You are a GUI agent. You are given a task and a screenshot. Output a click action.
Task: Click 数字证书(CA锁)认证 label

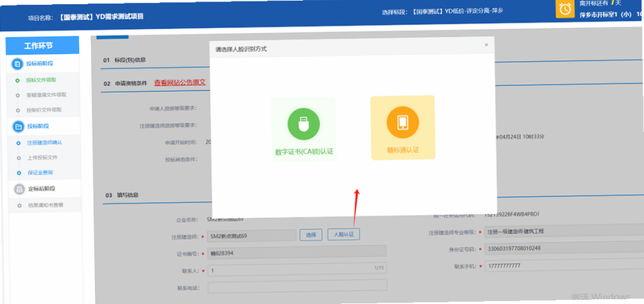(x=304, y=151)
